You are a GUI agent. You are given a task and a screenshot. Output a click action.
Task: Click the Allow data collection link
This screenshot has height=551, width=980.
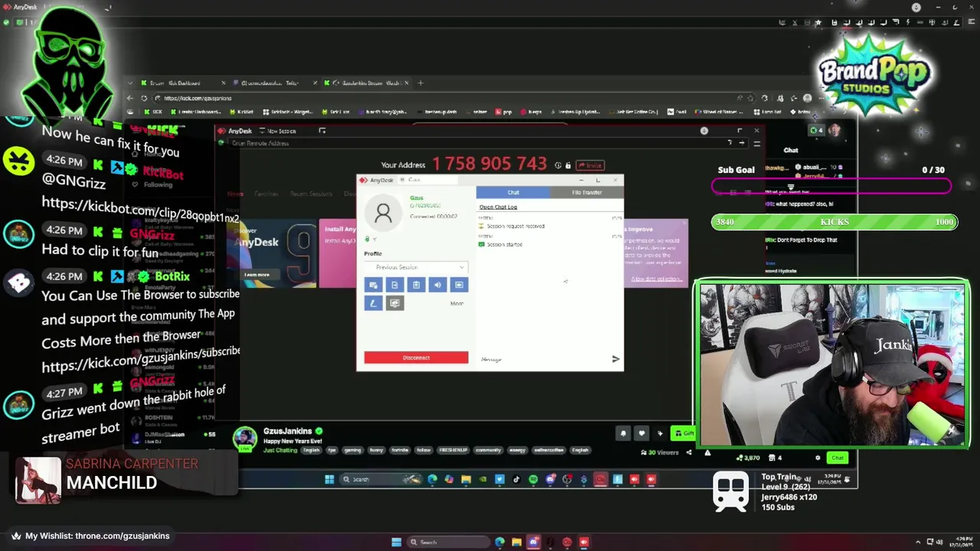pos(655,279)
